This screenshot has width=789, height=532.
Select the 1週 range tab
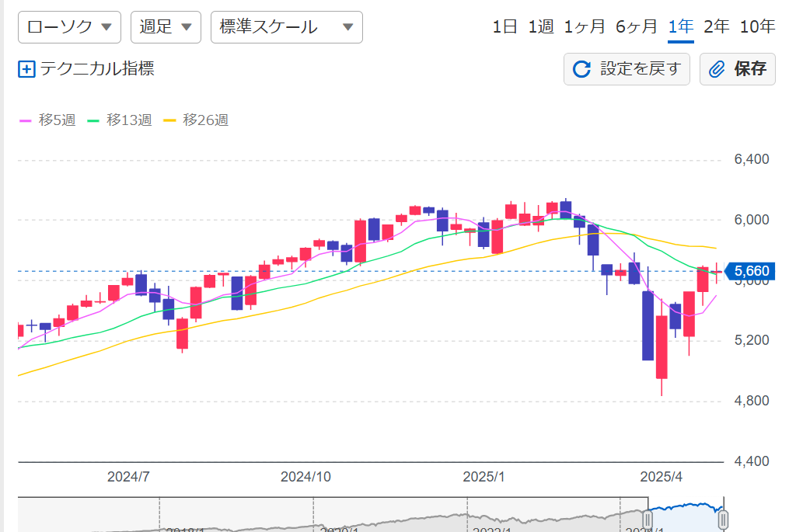[540, 26]
